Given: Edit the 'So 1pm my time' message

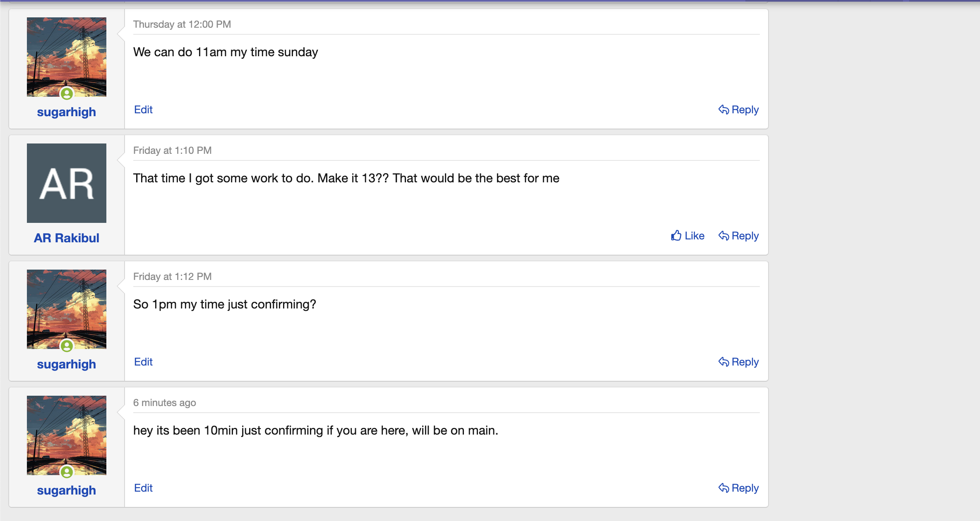Looking at the screenshot, I should [x=143, y=362].
